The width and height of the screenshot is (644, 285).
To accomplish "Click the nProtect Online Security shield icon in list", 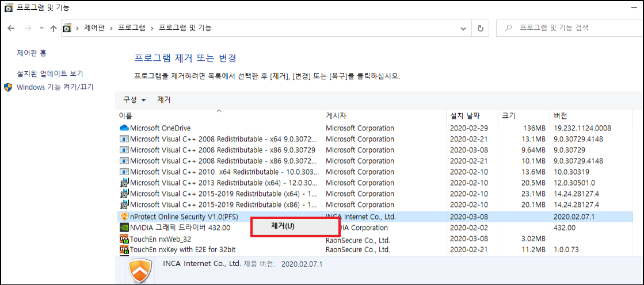I will pyautogui.click(x=124, y=216).
